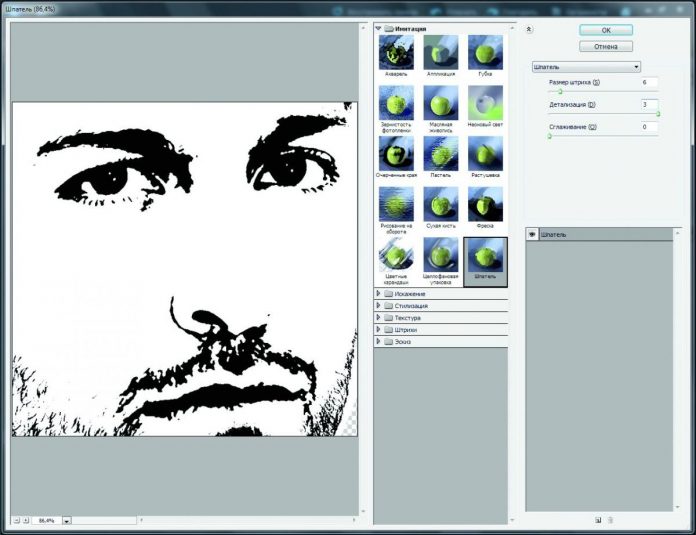The height and width of the screenshot is (535, 696).
Task: Select the Фреска filter thumbnail
Action: coord(485,203)
